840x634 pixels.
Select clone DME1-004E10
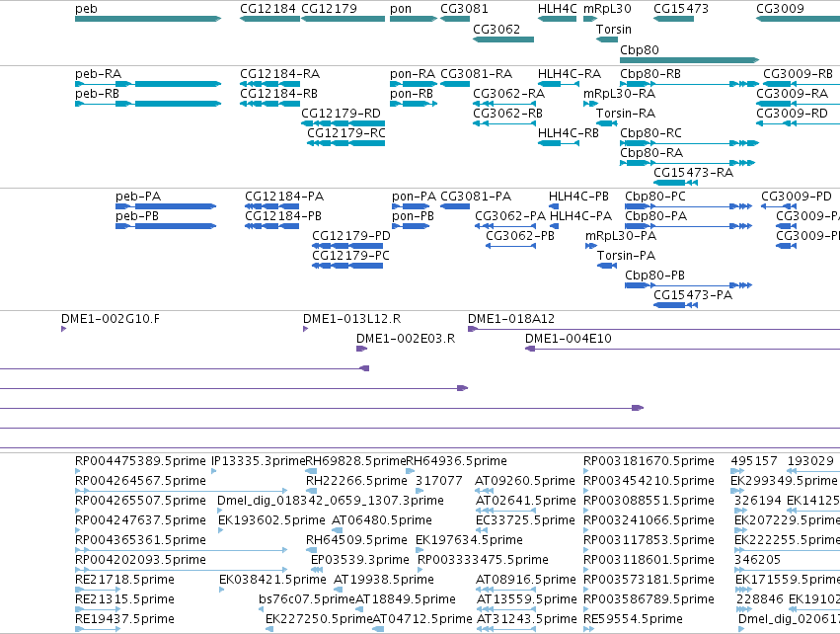pyautogui.click(x=569, y=339)
